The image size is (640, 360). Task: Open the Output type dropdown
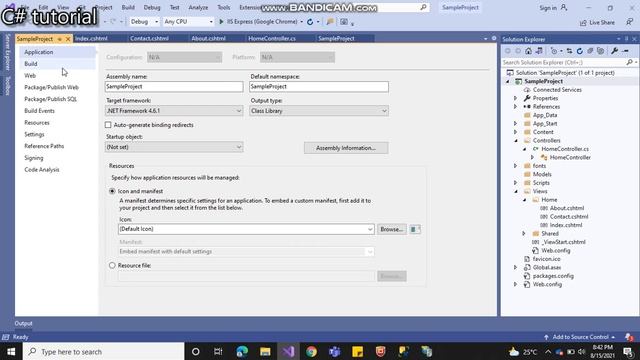319,111
